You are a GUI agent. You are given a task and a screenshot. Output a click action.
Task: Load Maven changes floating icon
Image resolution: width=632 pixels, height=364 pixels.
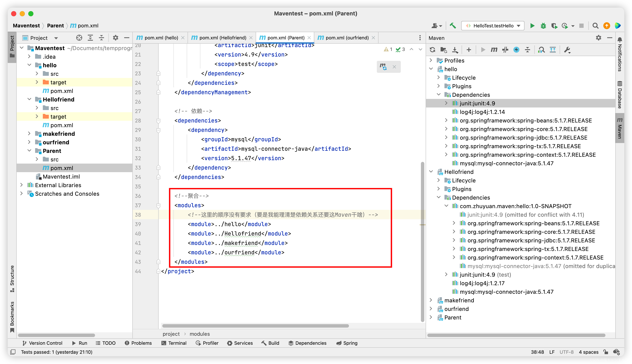383,67
